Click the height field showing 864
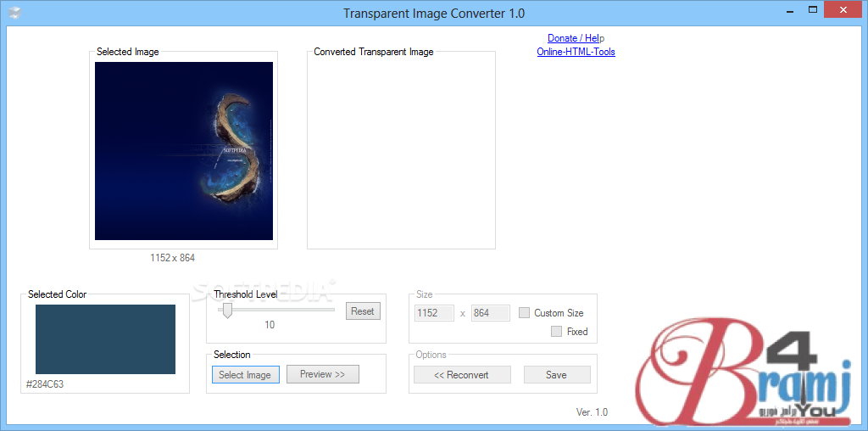 pyautogui.click(x=491, y=313)
